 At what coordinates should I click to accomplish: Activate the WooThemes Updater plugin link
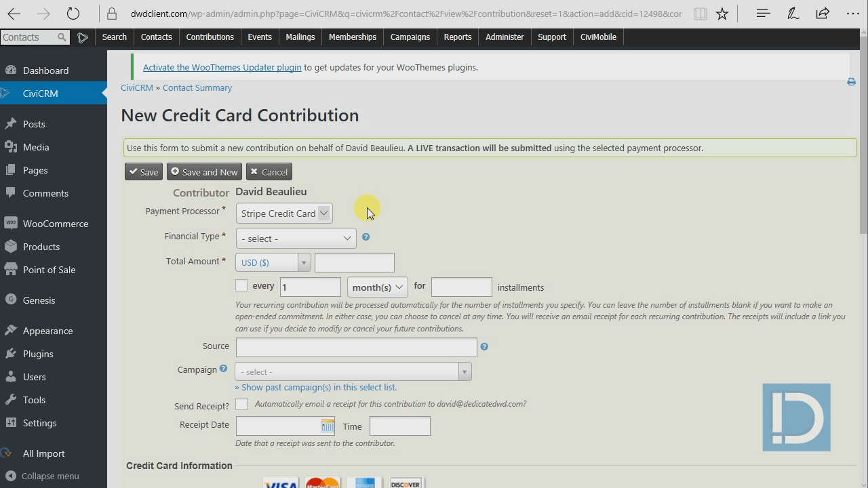tap(222, 67)
